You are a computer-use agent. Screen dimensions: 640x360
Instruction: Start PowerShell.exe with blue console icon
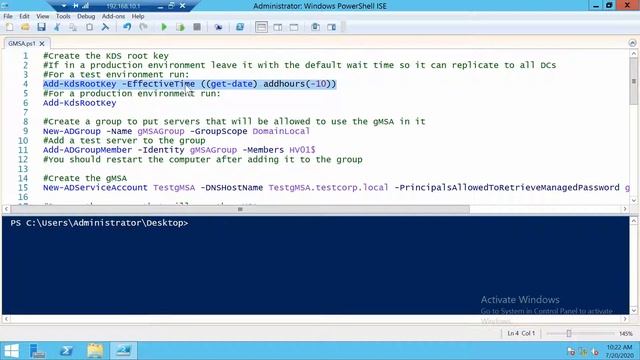[x=240, y=27]
